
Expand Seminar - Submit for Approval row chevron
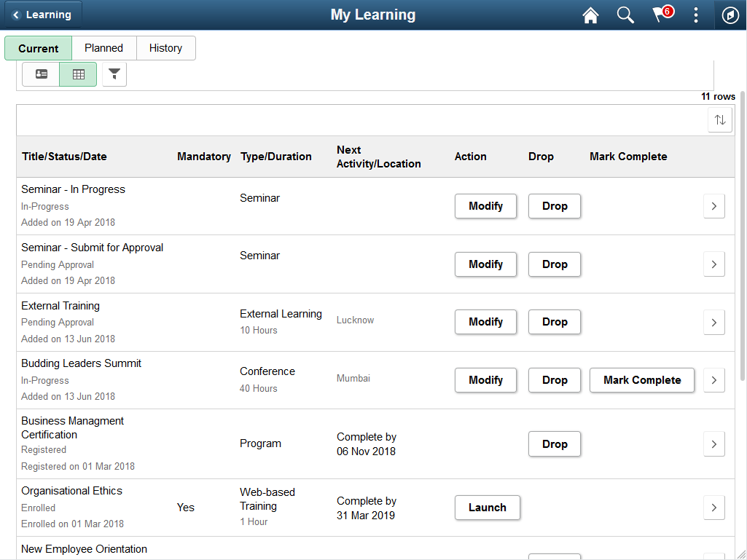(x=714, y=264)
